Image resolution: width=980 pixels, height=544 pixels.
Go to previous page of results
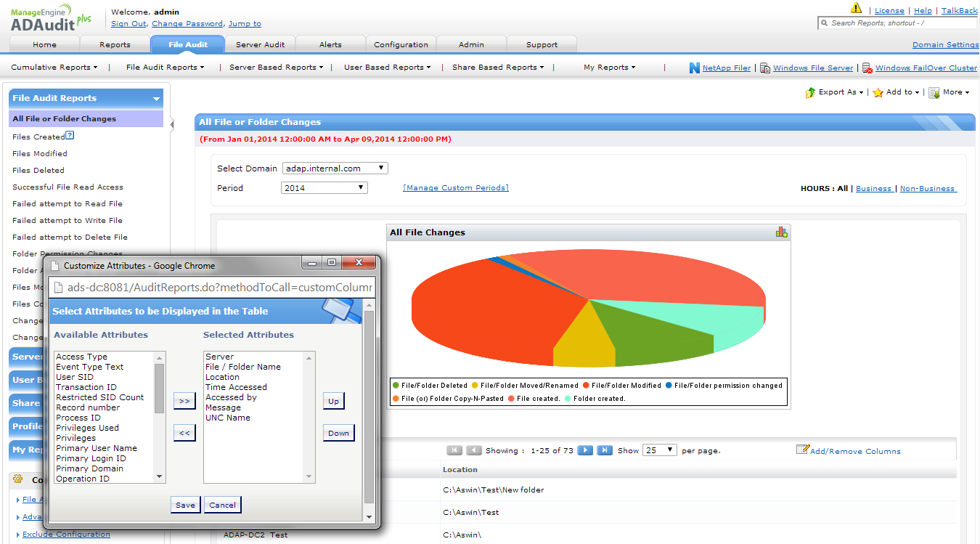(x=474, y=450)
